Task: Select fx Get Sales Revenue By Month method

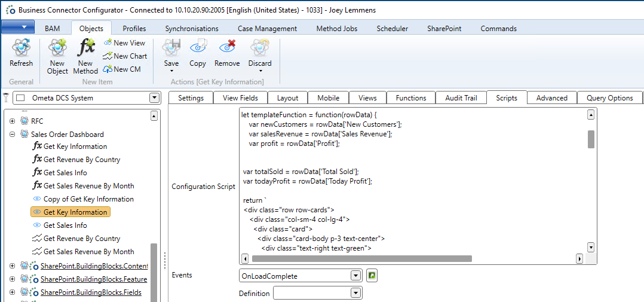Action: 84,186
